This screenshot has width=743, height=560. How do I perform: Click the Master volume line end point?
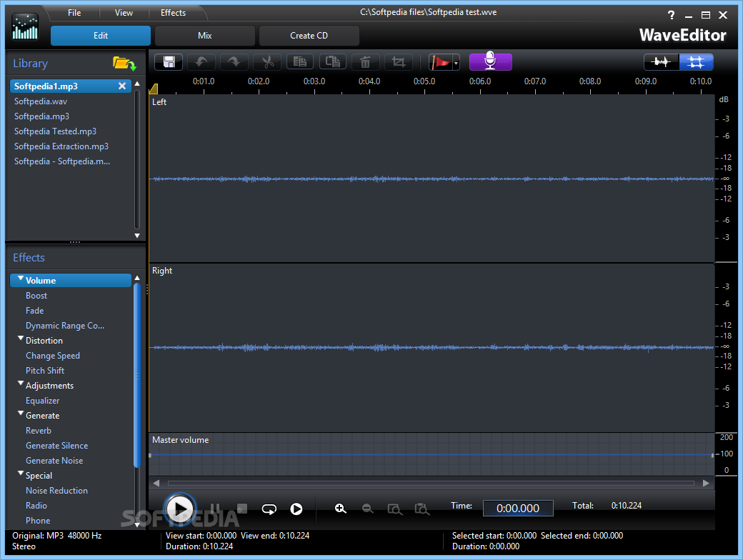click(x=712, y=455)
